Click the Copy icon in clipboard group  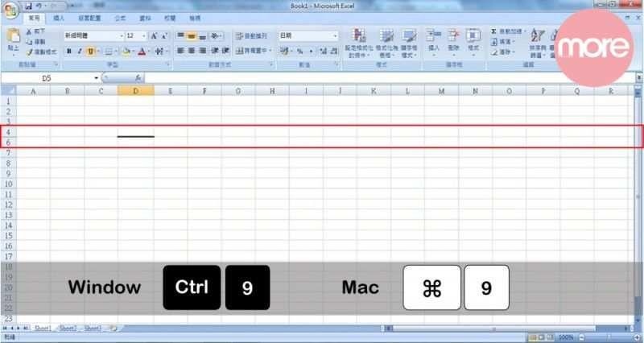[29, 42]
